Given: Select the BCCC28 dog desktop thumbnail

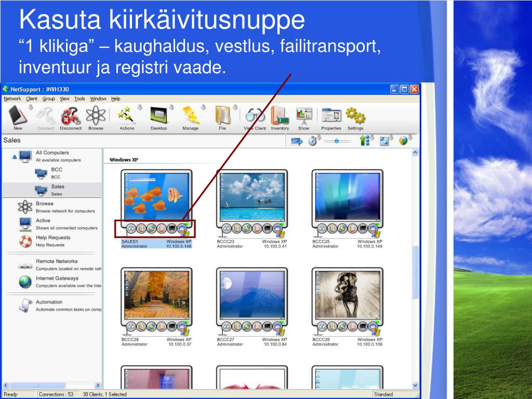Looking at the screenshot, I should 348,295.
